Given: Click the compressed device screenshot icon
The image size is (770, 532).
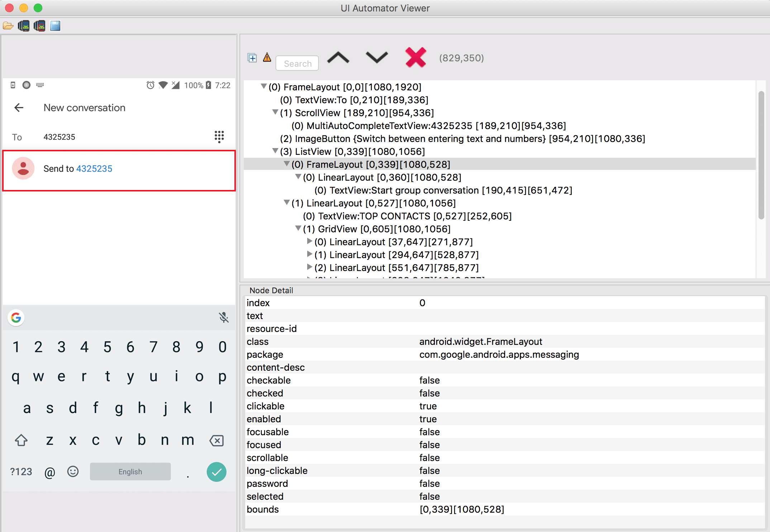Looking at the screenshot, I should (x=39, y=26).
